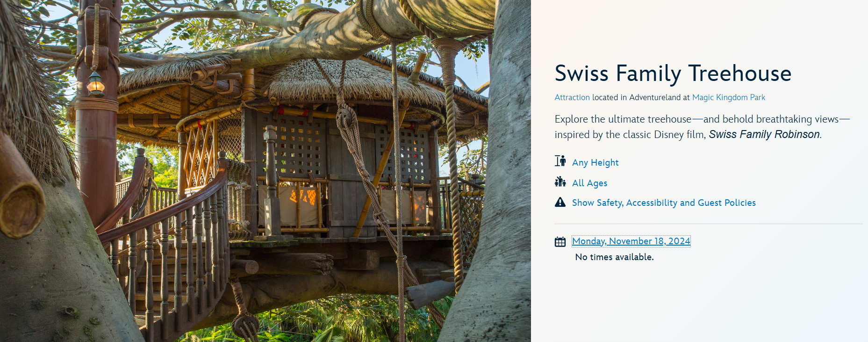This screenshot has height=342, width=868.
Task: Click the calendar icon beside the date
Action: point(560,241)
